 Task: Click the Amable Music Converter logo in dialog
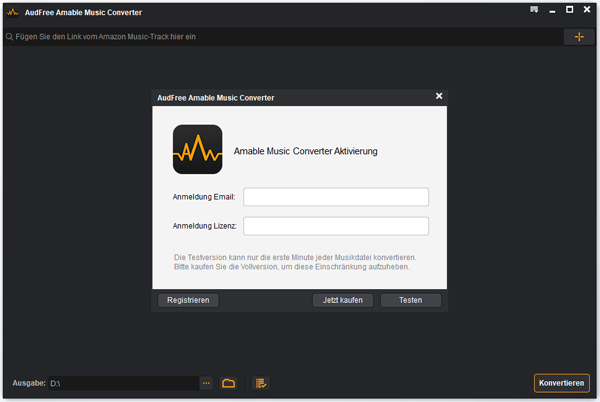click(197, 149)
